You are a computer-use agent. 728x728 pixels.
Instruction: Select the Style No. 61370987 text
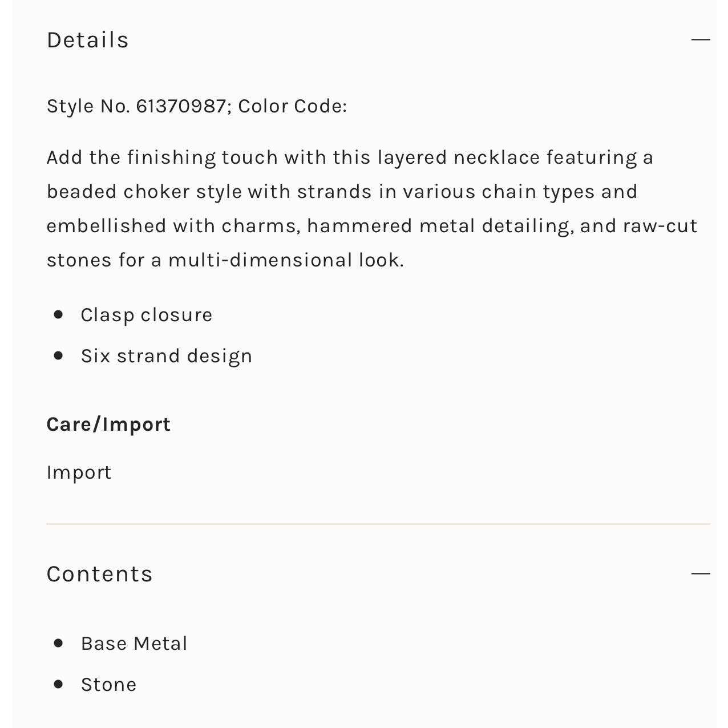tap(137, 106)
